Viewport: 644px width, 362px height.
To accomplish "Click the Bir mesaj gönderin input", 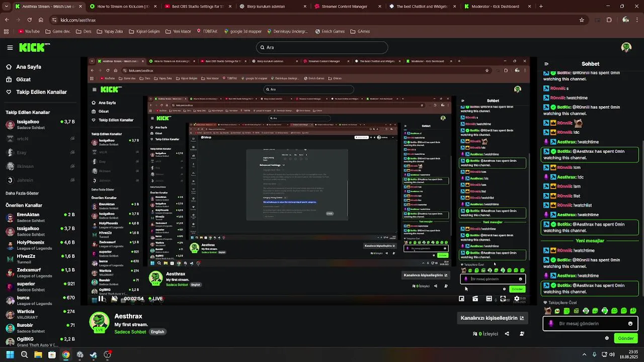I will (590, 324).
